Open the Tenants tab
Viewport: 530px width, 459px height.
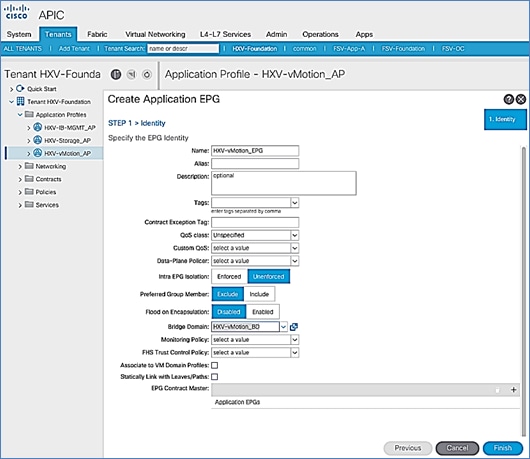[x=58, y=34]
